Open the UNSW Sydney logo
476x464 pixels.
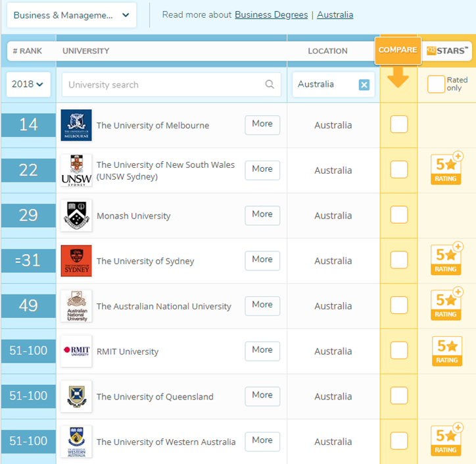tap(76, 170)
